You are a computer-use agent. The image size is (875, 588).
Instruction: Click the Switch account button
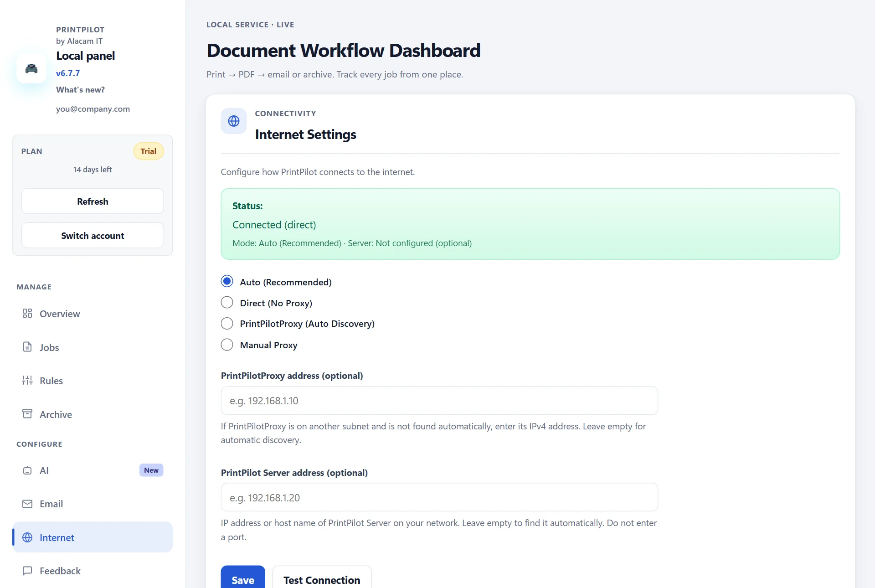(93, 236)
